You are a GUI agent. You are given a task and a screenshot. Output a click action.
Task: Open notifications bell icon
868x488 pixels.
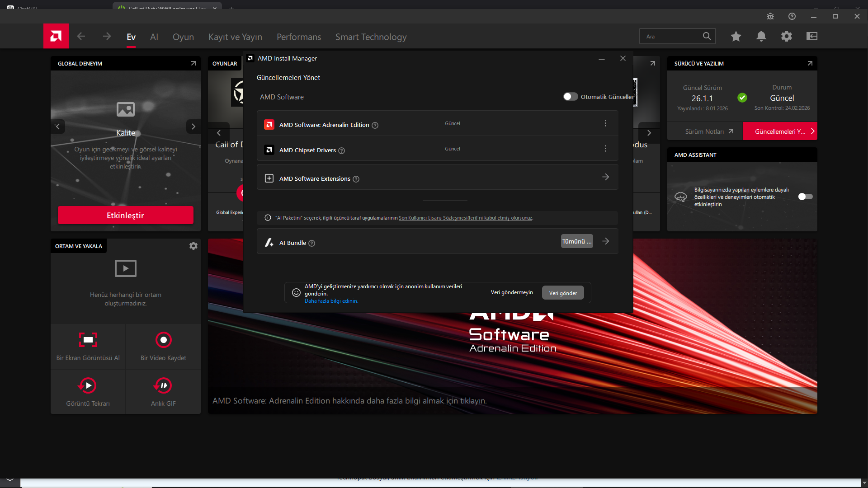pyautogui.click(x=761, y=36)
